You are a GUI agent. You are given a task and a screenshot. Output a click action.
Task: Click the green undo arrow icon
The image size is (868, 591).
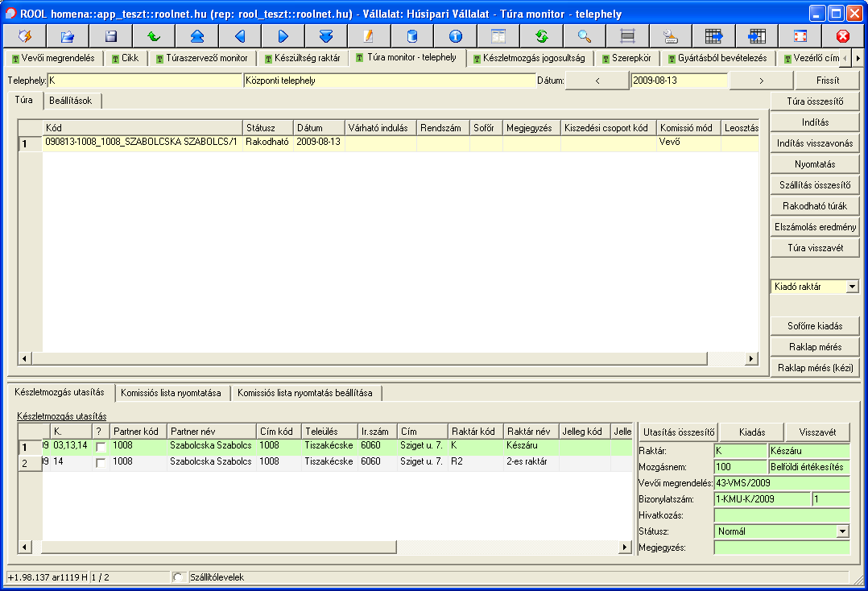[x=154, y=36]
